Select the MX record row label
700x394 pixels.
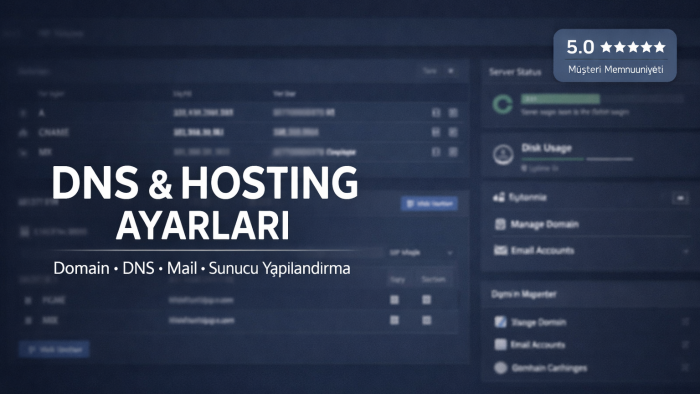[45, 152]
